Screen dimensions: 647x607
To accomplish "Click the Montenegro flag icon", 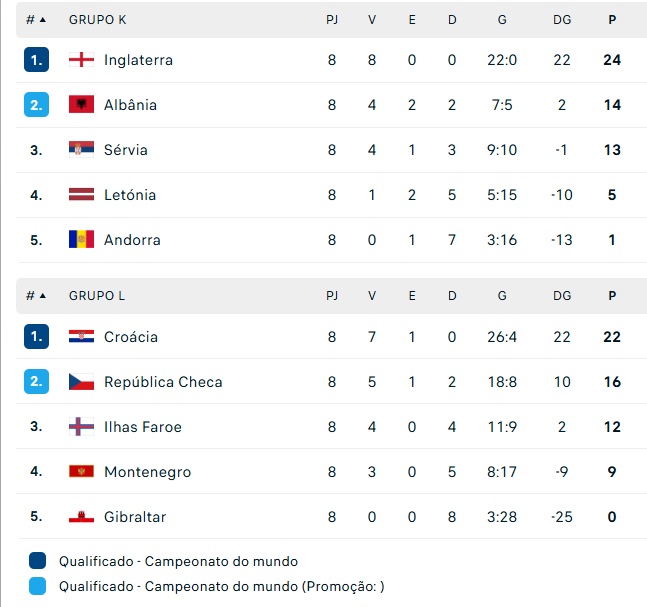I will coord(81,472).
